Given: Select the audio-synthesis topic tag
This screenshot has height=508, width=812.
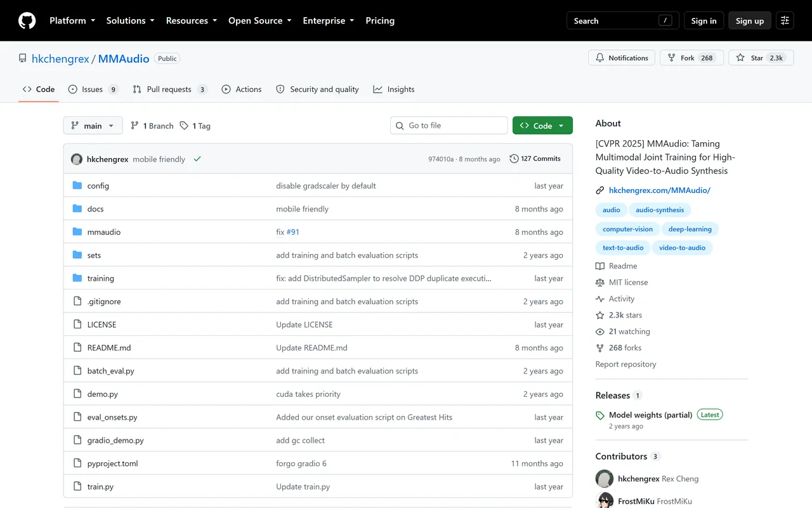Looking at the screenshot, I should [660, 210].
